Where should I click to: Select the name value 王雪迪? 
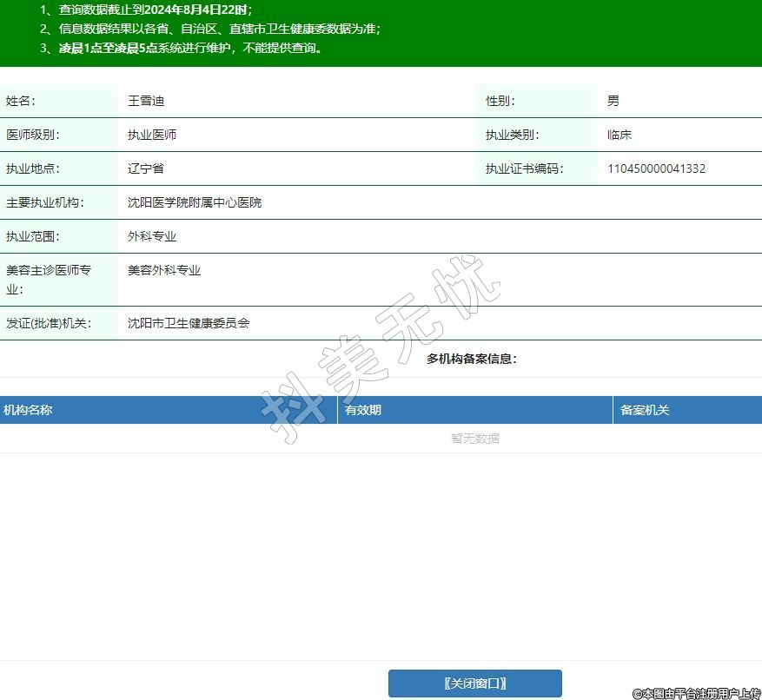[146, 101]
